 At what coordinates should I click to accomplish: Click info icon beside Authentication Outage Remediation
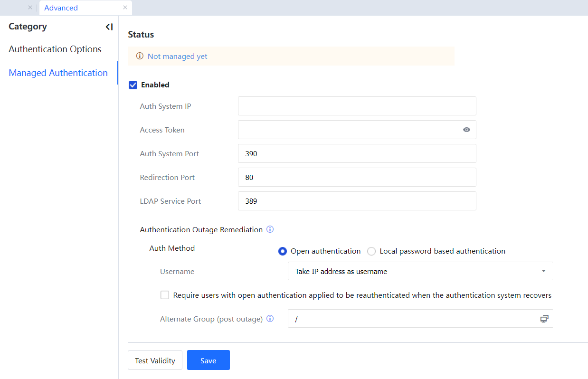point(270,229)
